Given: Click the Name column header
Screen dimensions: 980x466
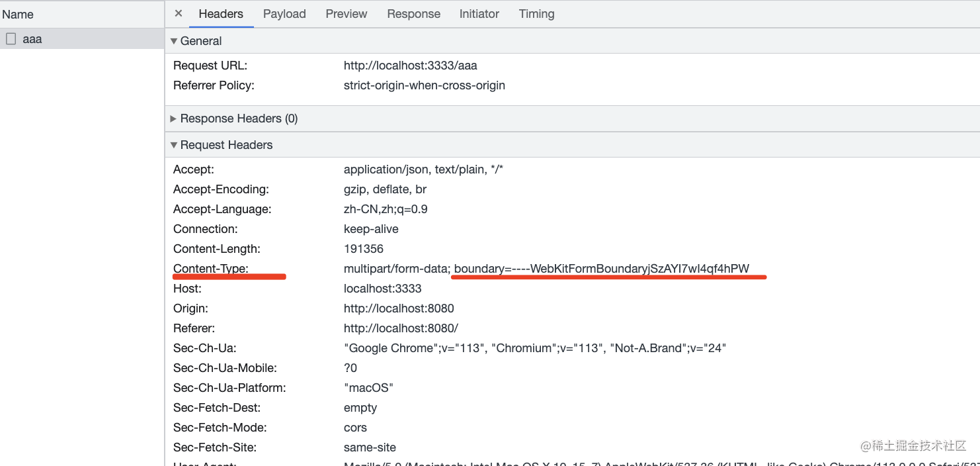Looking at the screenshot, I should click(18, 14).
